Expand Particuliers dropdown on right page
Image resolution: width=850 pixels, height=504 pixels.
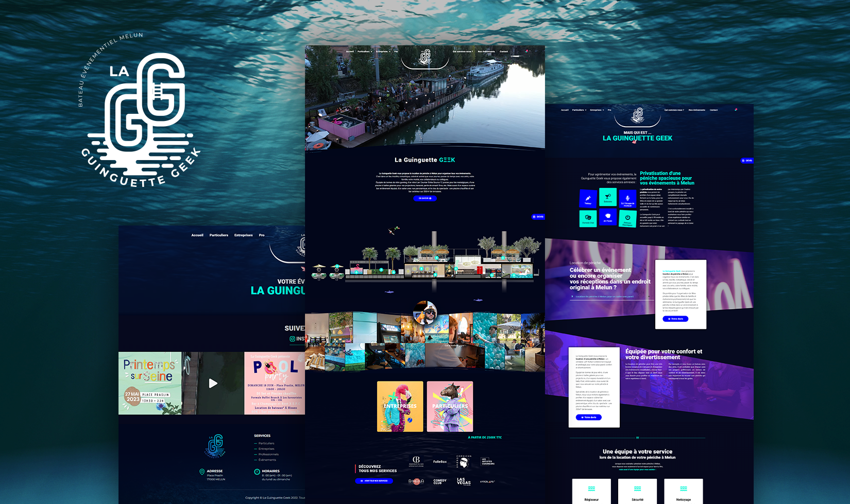click(579, 110)
